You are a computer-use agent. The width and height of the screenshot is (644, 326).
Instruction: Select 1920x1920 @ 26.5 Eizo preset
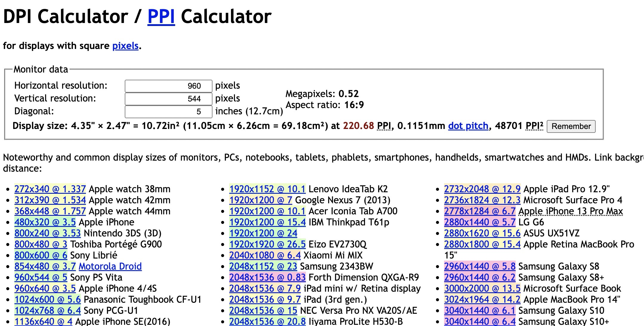[x=267, y=244]
